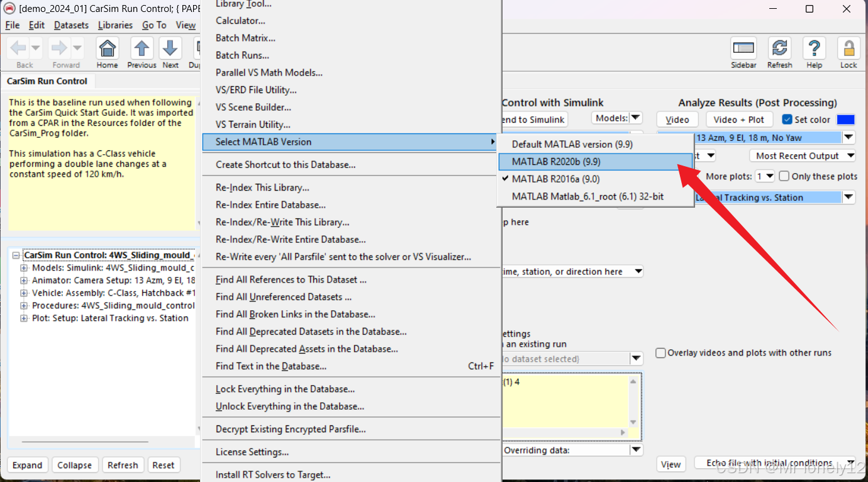868x482 pixels.
Task: Toggle the Sidebar toolbar icon
Action: click(743, 48)
